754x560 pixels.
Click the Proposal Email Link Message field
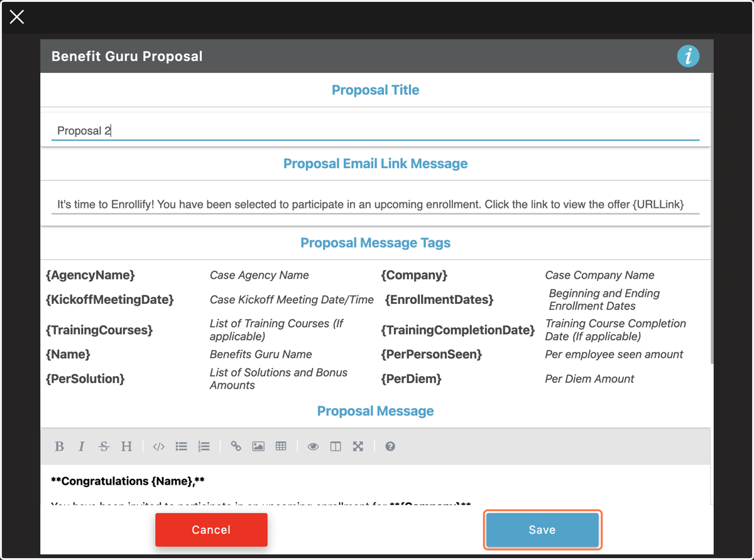375,204
